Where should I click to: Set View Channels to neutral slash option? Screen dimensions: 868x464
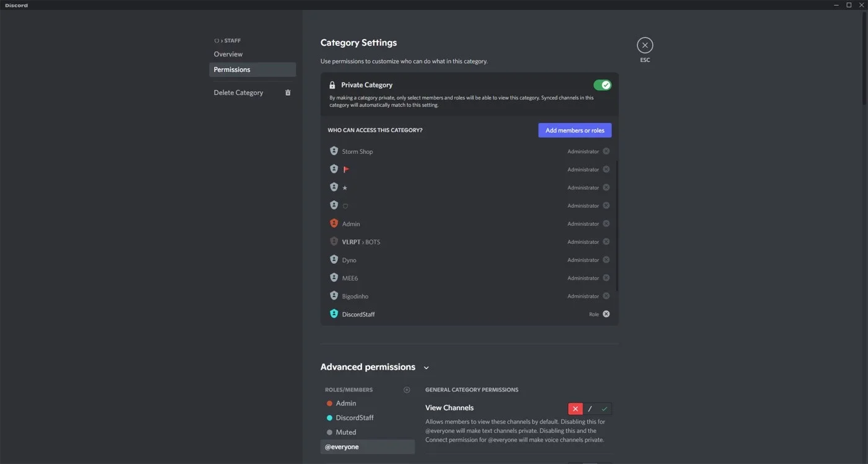[590, 409]
